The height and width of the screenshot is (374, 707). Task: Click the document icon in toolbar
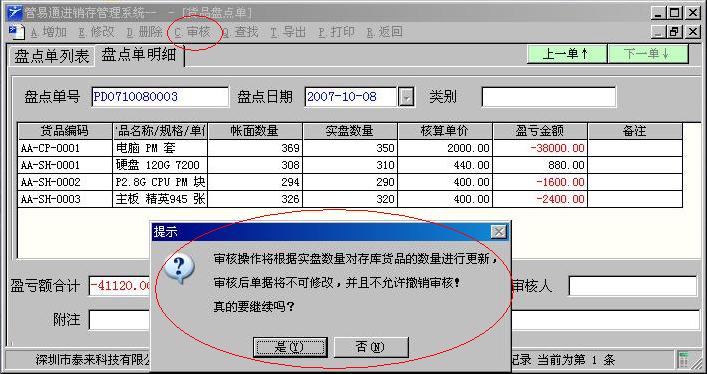[x=17, y=32]
